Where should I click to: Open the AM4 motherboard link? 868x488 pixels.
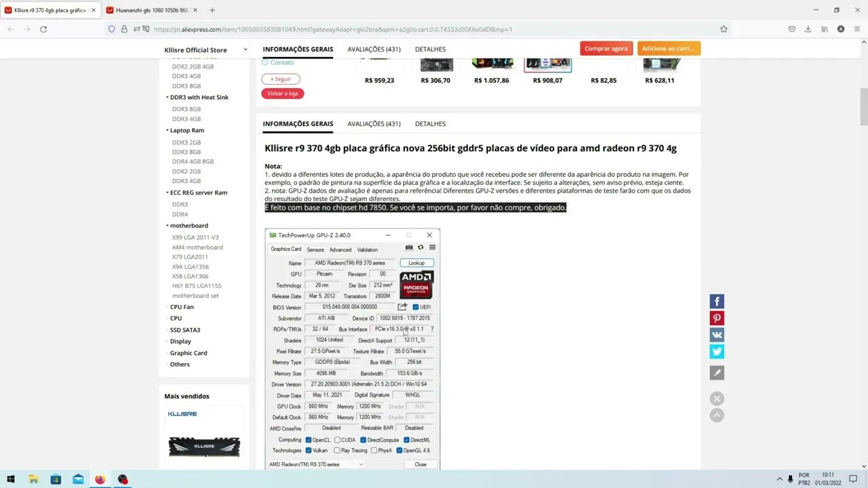(197, 247)
